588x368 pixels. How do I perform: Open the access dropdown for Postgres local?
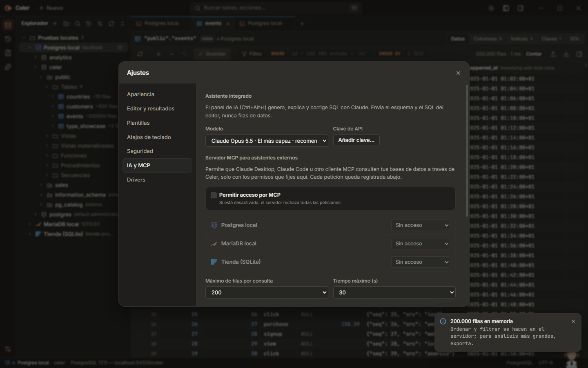tap(421, 225)
